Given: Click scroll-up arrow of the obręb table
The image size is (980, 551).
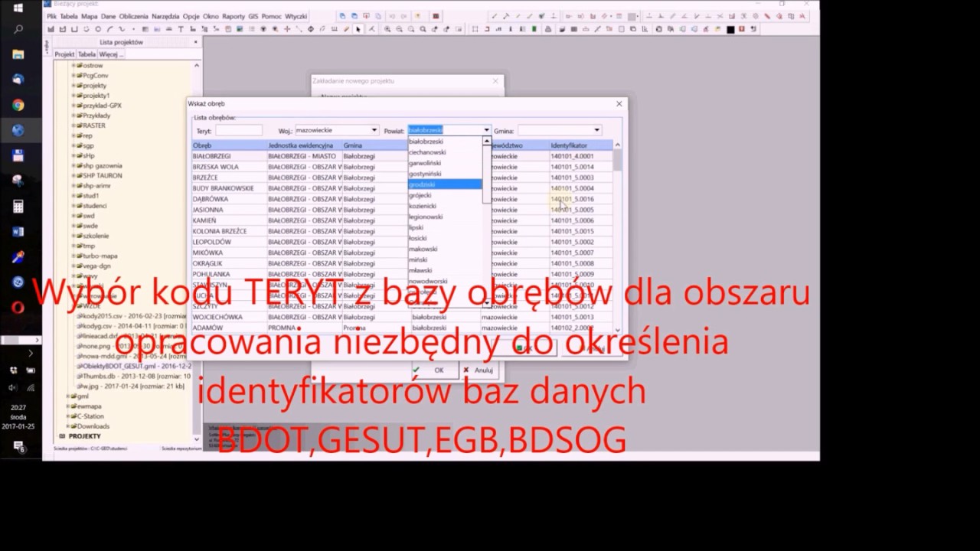Looking at the screenshot, I should pos(617,145).
